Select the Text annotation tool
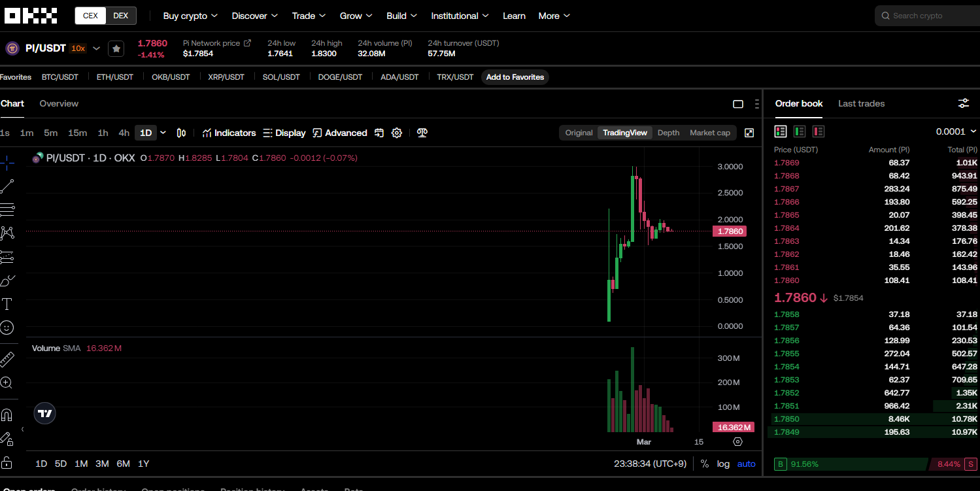 pyautogui.click(x=7, y=304)
